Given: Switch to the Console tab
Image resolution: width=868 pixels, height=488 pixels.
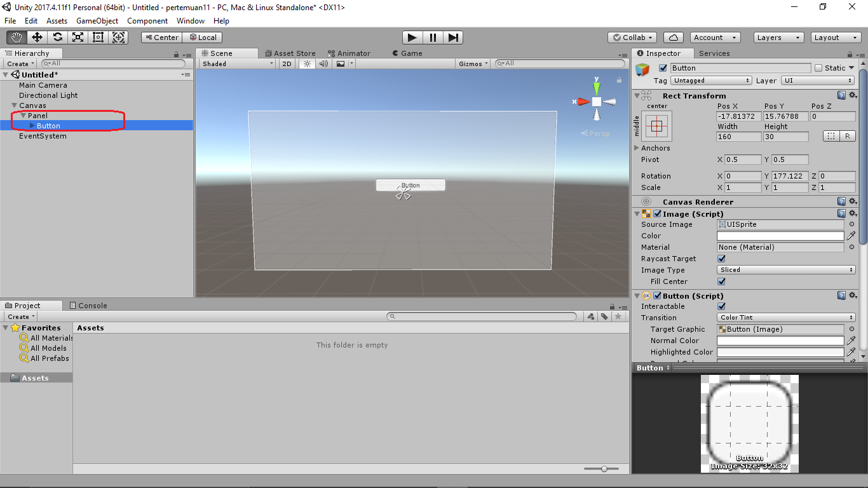Looking at the screenshot, I should [x=88, y=306].
